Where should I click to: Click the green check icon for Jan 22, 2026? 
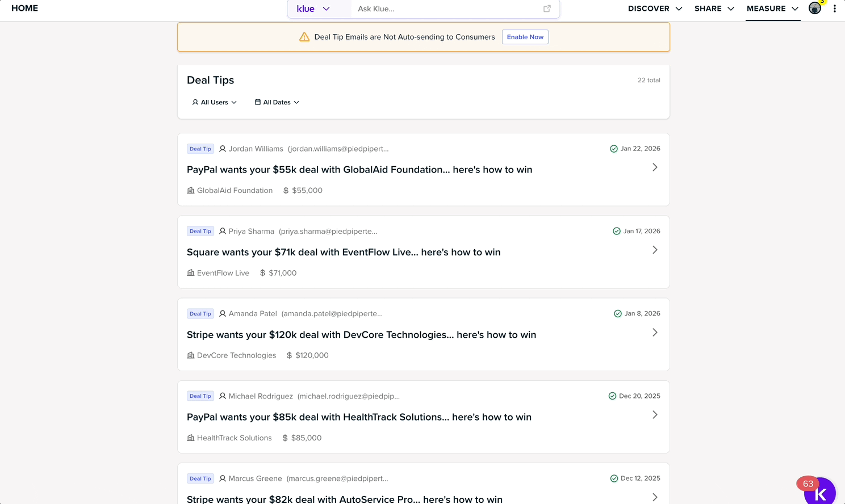tap(613, 149)
